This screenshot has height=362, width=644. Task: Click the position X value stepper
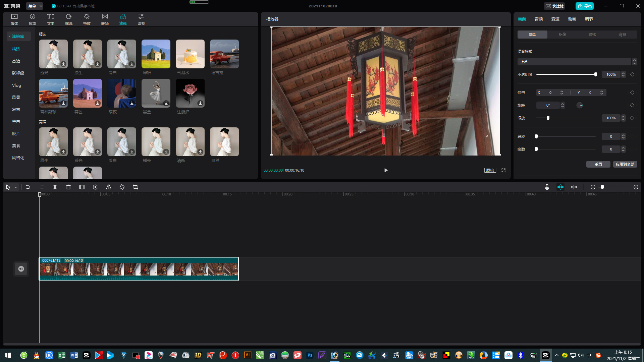coord(562,93)
